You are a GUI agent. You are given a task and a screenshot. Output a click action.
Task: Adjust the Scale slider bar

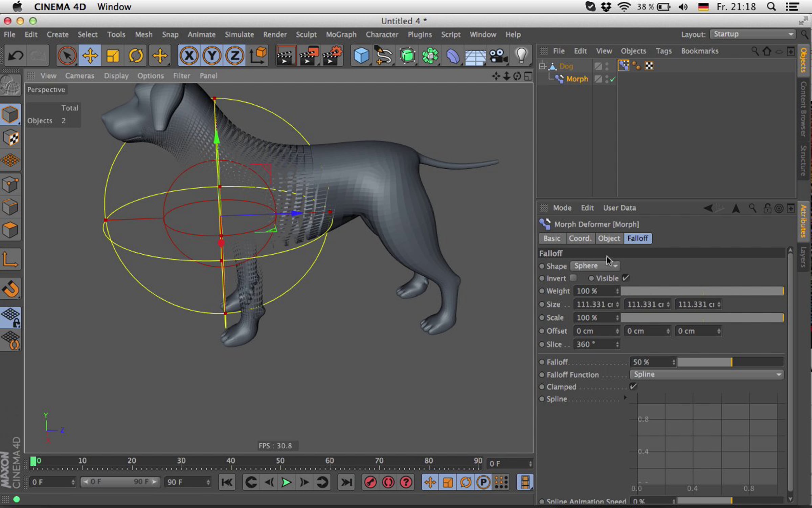coord(702,318)
